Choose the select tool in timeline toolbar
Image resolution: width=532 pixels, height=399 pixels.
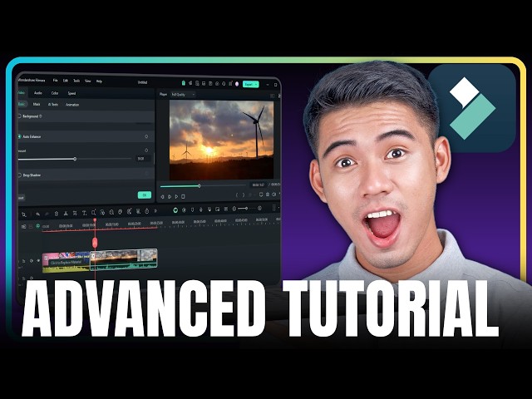pyautogui.click(x=24, y=214)
